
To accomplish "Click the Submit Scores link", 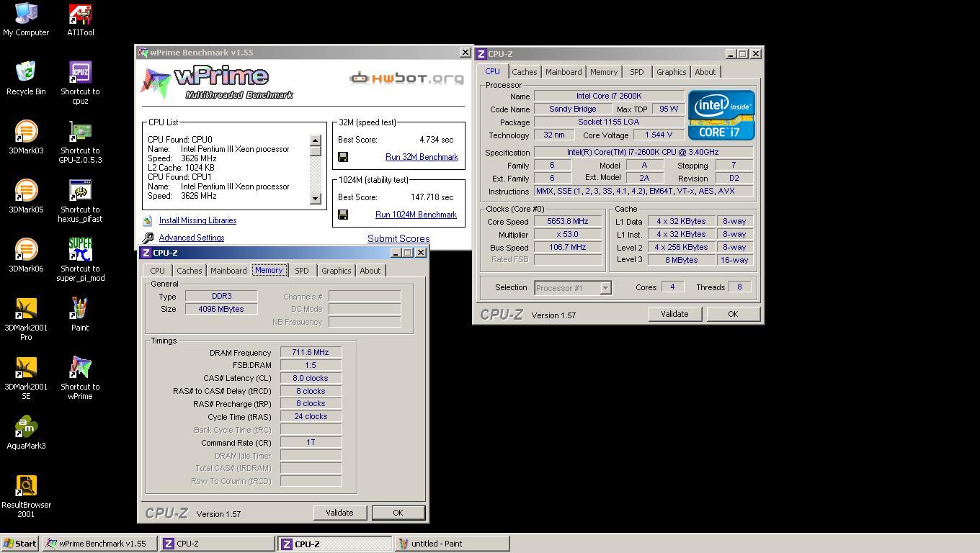I will 398,239.
